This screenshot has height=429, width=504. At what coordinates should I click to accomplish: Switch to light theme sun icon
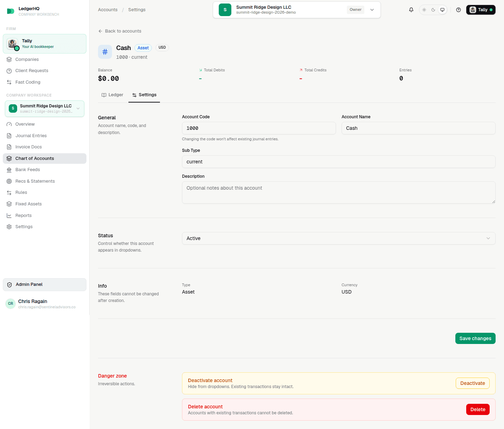click(424, 10)
